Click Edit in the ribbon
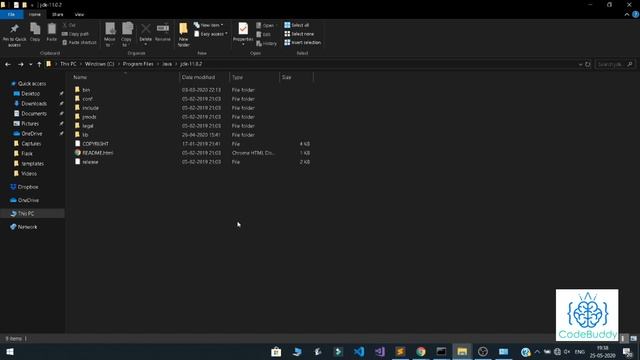 click(263, 34)
